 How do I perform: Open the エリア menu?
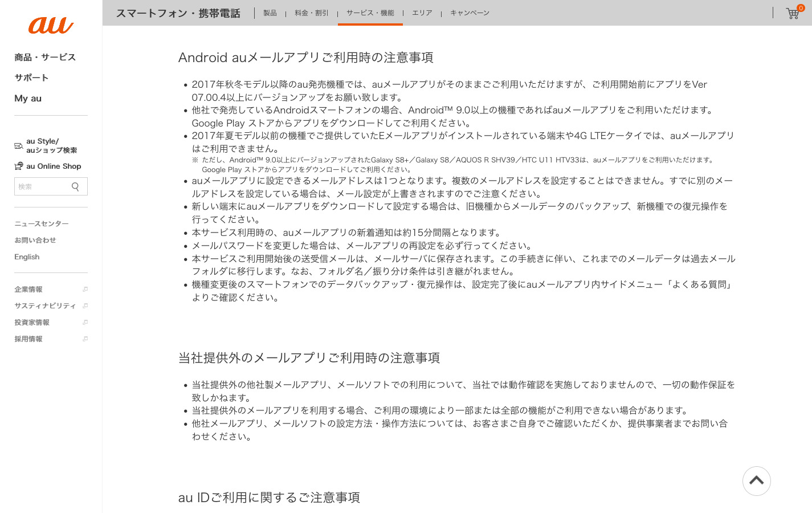click(x=422, y=13)
